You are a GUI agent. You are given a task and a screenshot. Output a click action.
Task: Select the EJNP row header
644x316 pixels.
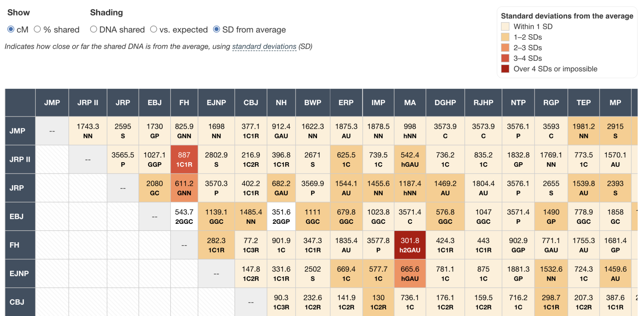click(x=20, y=273)
